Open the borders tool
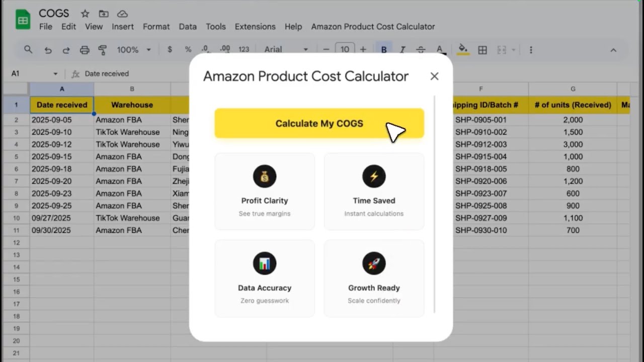The height and width of the screenshot is (362, 644). 482,50
